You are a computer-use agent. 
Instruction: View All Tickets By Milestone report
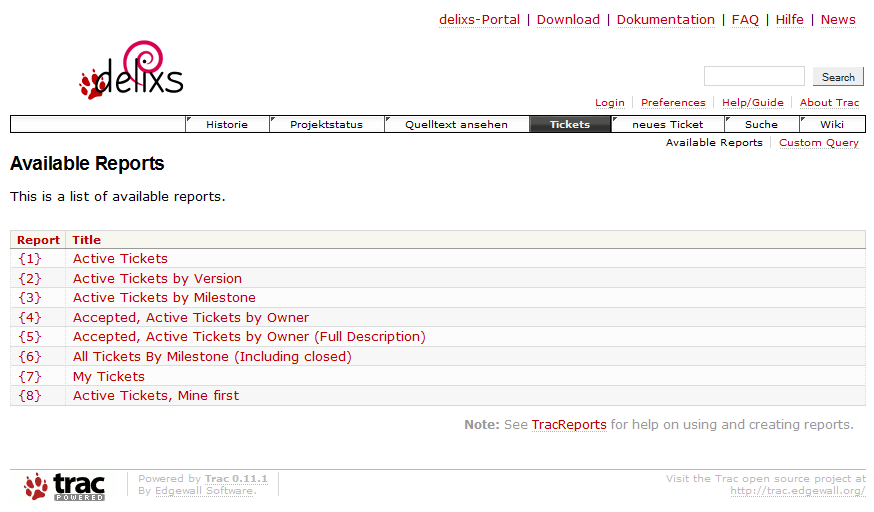coord(212,357)
